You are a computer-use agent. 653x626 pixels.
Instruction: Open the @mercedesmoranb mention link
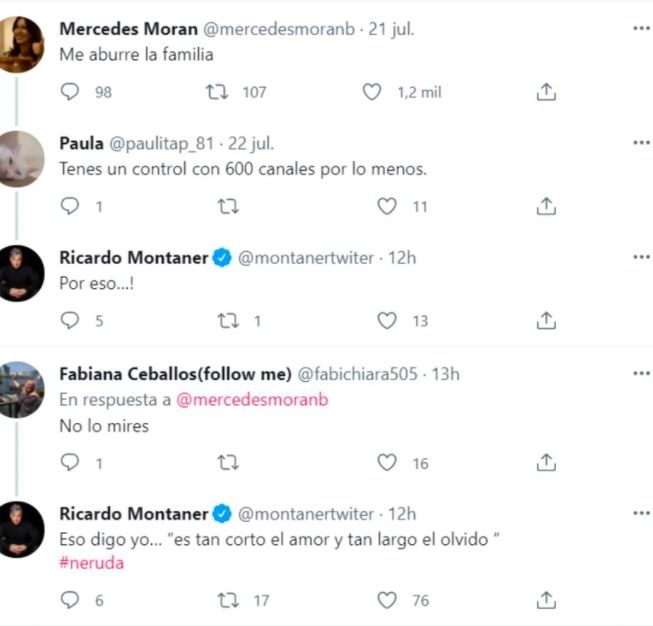click(253, 400)
